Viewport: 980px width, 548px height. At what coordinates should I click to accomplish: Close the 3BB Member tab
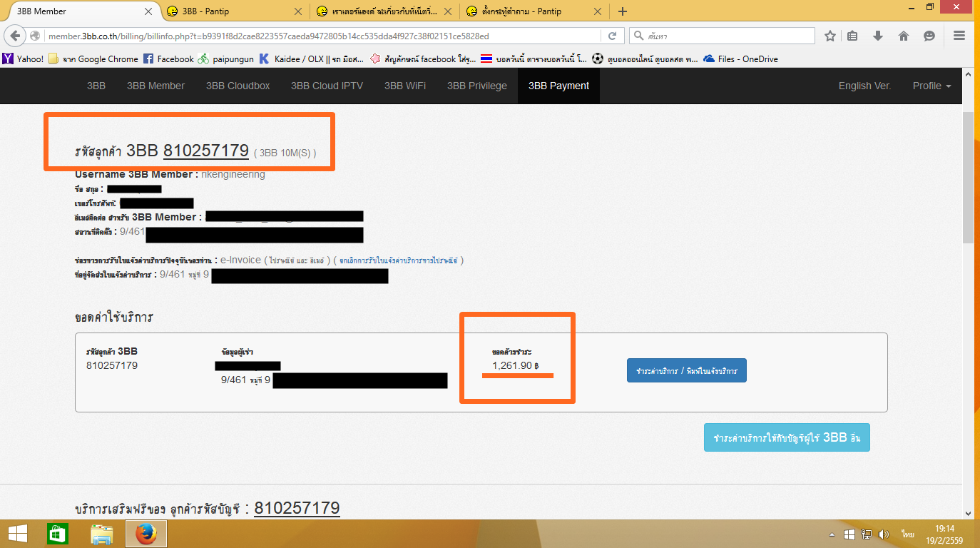tap(148, 11)
